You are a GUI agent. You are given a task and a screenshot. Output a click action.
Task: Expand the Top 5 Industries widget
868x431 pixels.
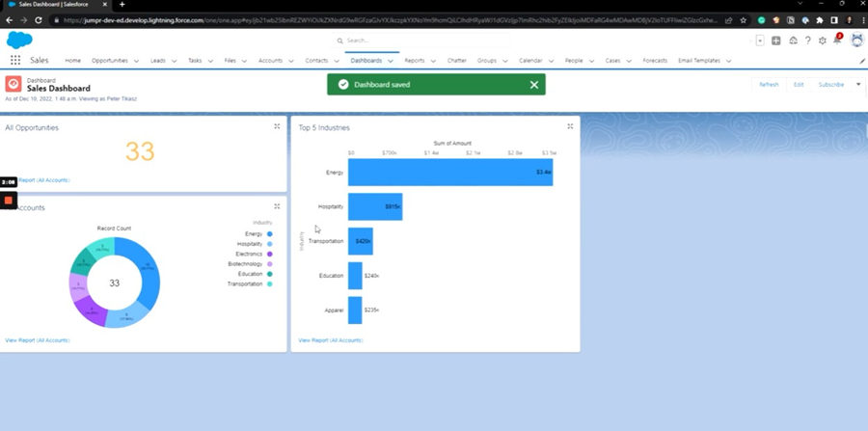pyautogui.click(x=570, y=126)
